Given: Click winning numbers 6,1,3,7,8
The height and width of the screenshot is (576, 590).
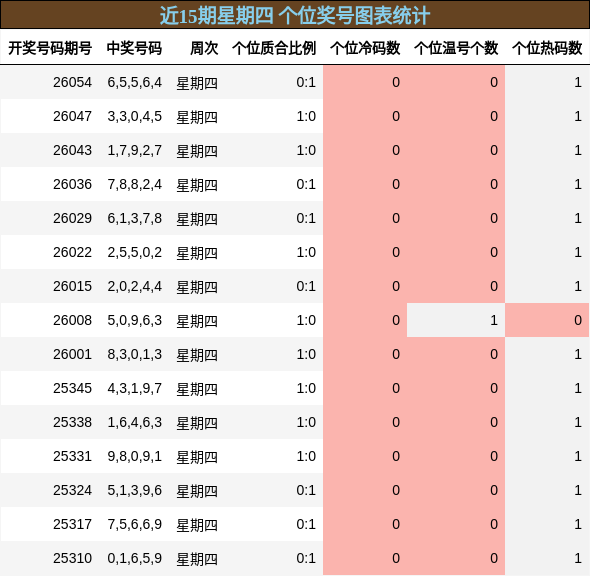Looking at the screenshot, I should [135, 218].
